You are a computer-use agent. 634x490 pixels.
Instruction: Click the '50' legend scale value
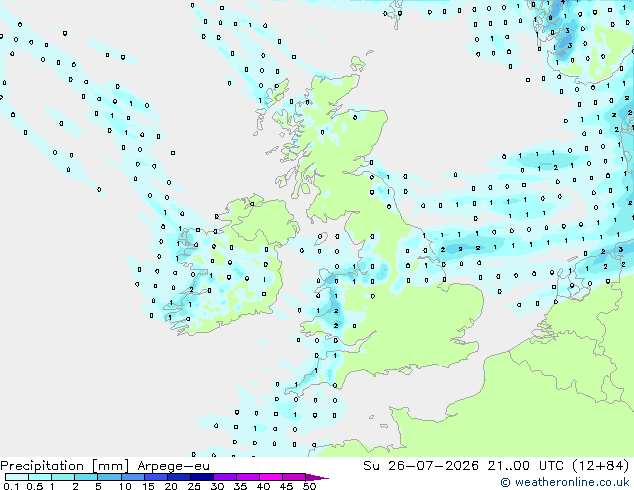(x=309, y=486)
